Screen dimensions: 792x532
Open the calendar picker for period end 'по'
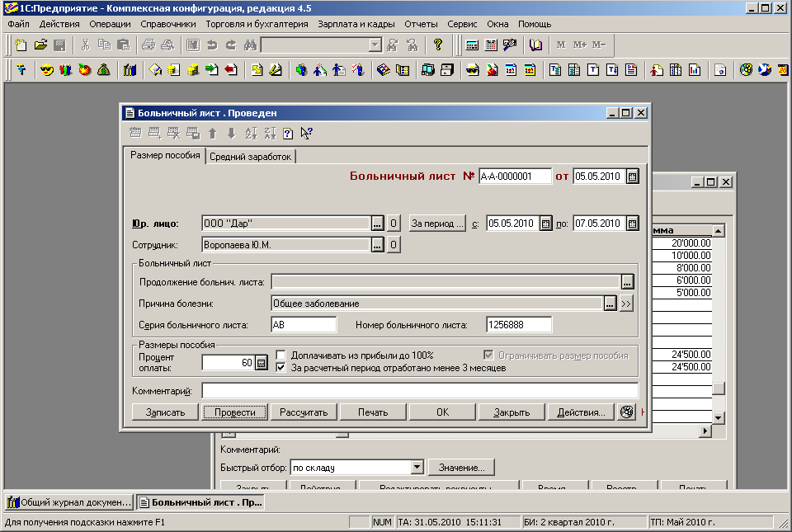click(x=633, y=223)
